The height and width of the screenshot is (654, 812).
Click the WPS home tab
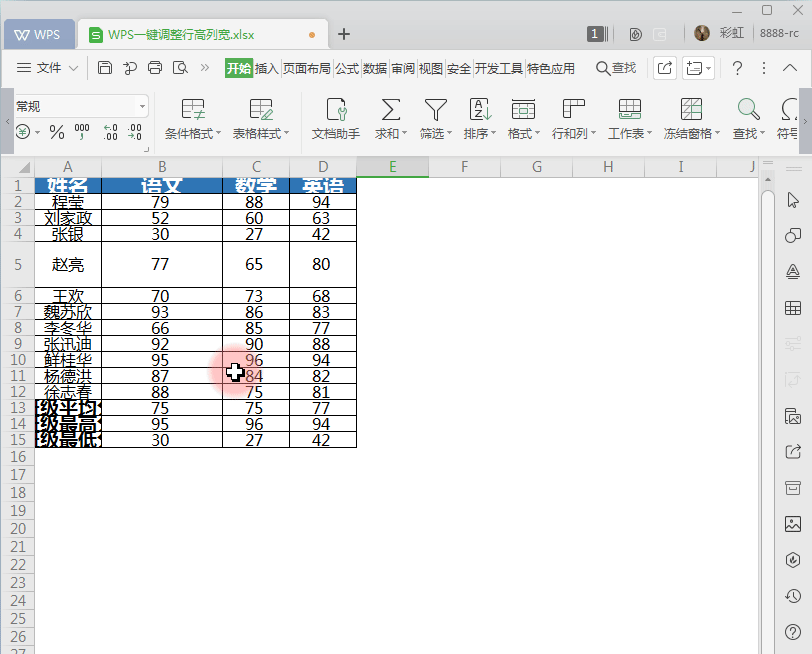(38, 35)
